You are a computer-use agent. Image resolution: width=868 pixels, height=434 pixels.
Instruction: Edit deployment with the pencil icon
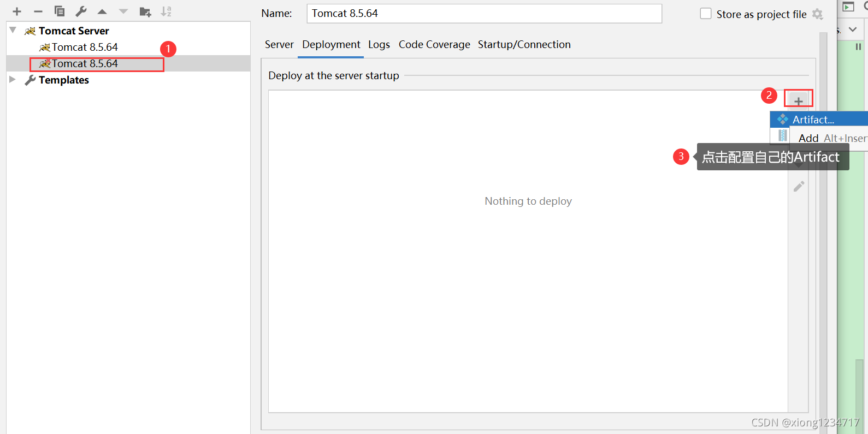799,187
